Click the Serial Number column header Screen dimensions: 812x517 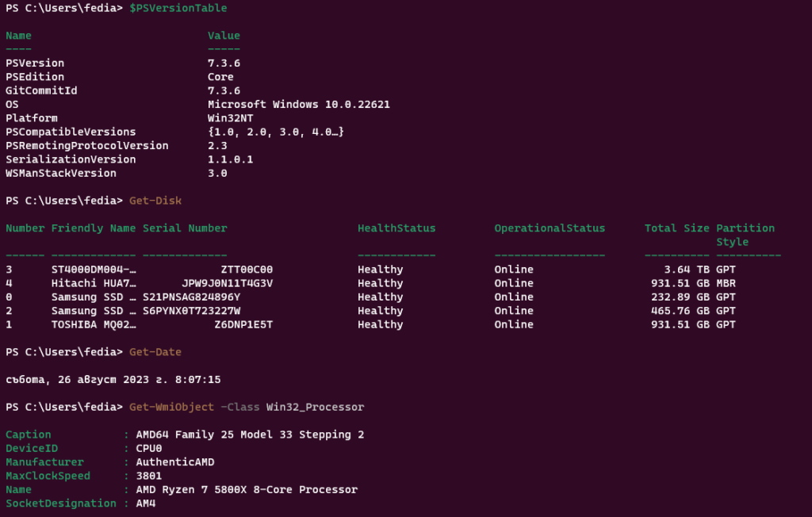pos(185,228)
